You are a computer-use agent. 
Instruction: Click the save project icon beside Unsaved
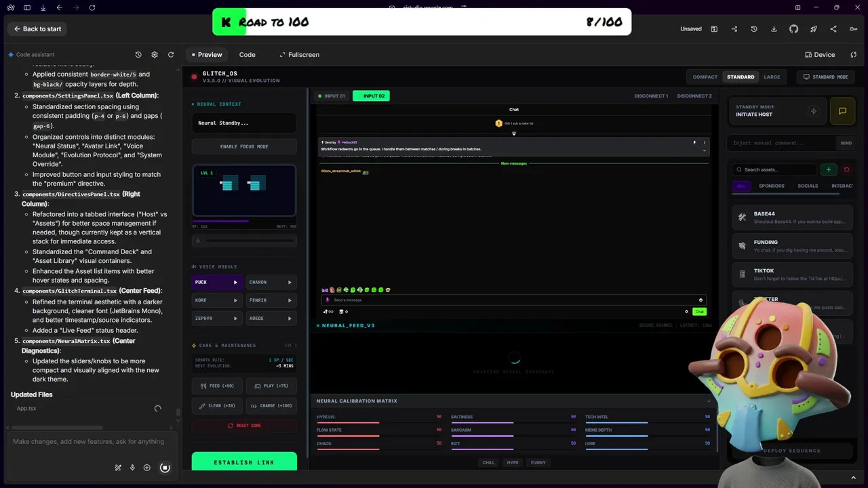tap(714, 29)
